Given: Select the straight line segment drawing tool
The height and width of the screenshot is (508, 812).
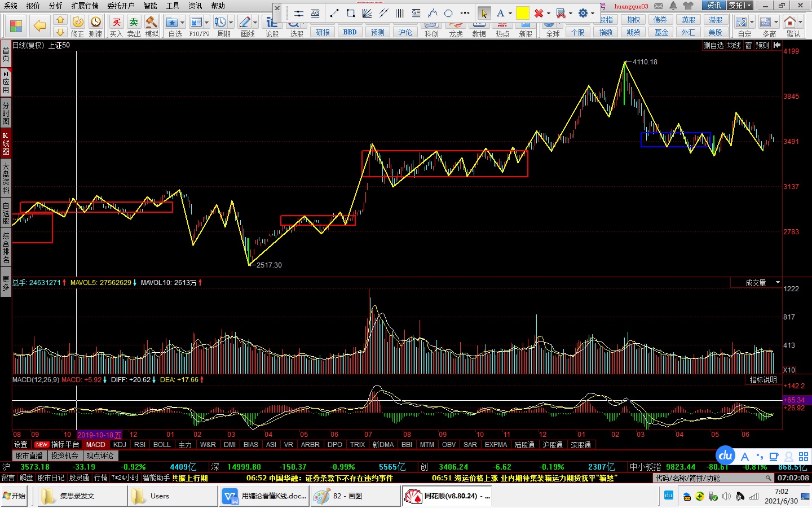Looking at the screenshot, I should [x=334, y=13].
